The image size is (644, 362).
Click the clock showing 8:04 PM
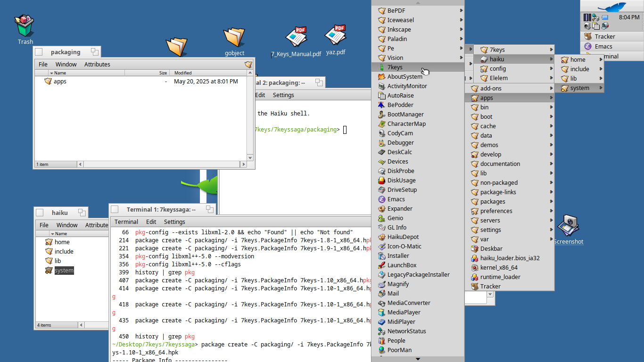[629, 17]
